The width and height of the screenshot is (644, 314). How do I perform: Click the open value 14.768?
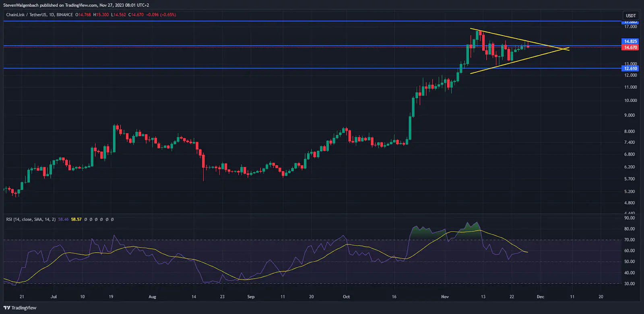85,15
